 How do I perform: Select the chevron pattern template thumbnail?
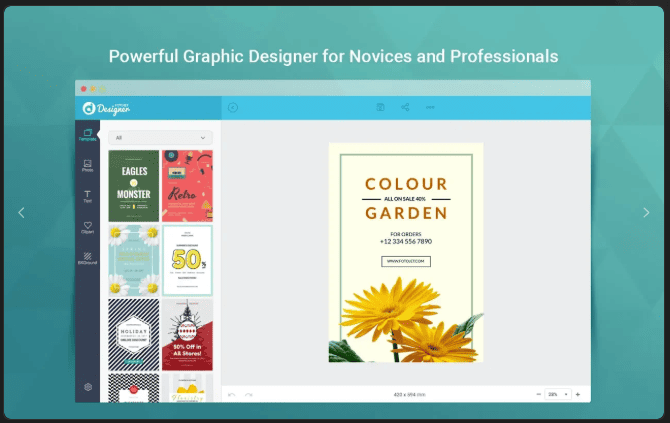[134, 388]
